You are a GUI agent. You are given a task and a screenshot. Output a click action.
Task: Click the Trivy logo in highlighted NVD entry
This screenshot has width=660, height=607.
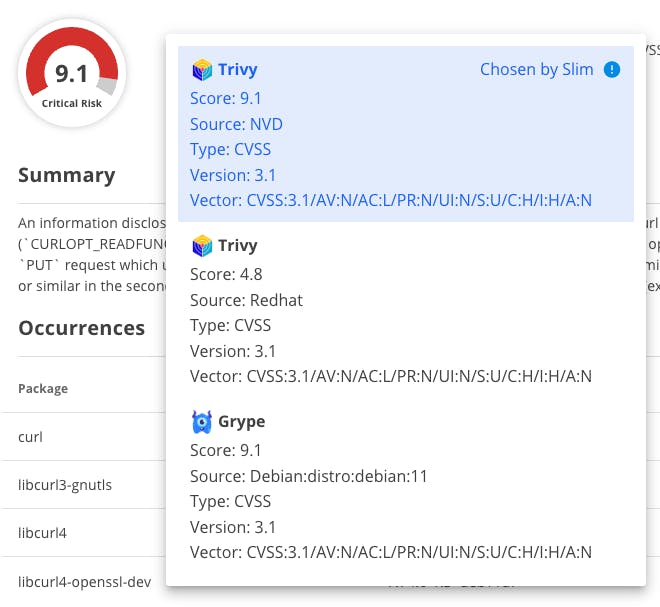click(202, 69)
